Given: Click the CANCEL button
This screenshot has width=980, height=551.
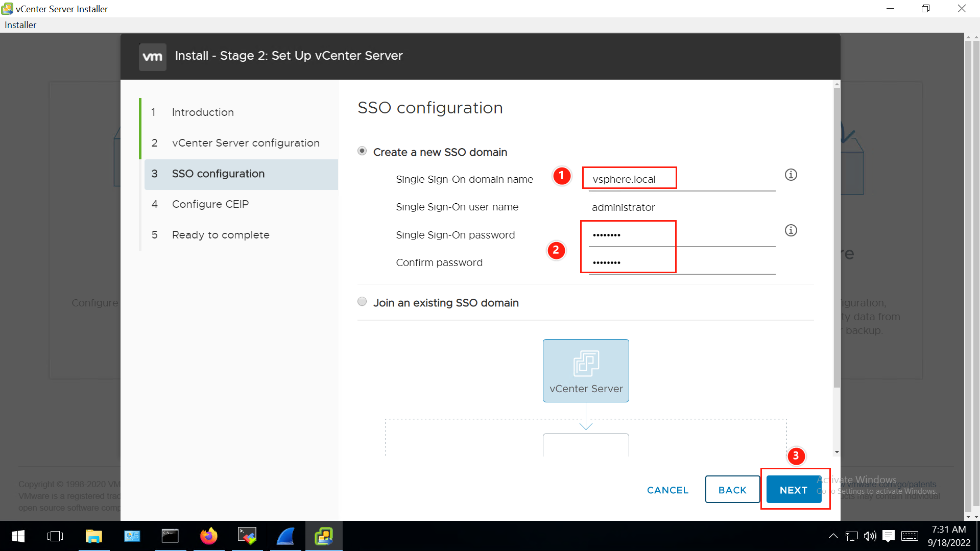Looking at the screenshot, I should [667, 490].
